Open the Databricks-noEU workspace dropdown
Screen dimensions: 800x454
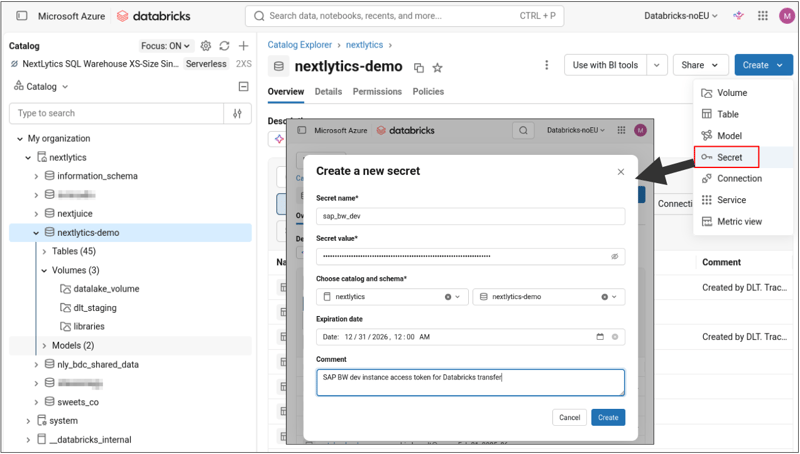681,16
